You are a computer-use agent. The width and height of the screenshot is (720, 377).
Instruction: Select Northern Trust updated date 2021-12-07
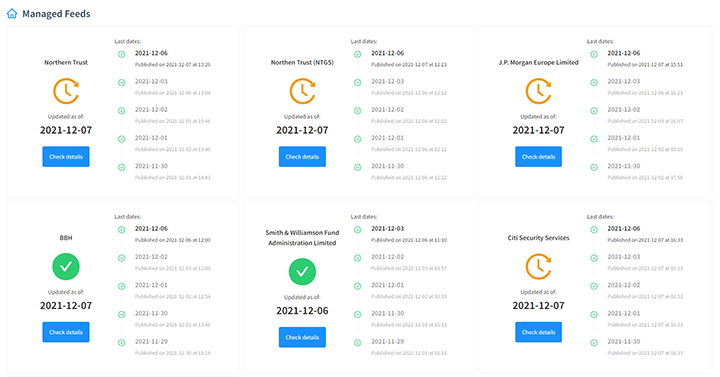coord(66,130)
